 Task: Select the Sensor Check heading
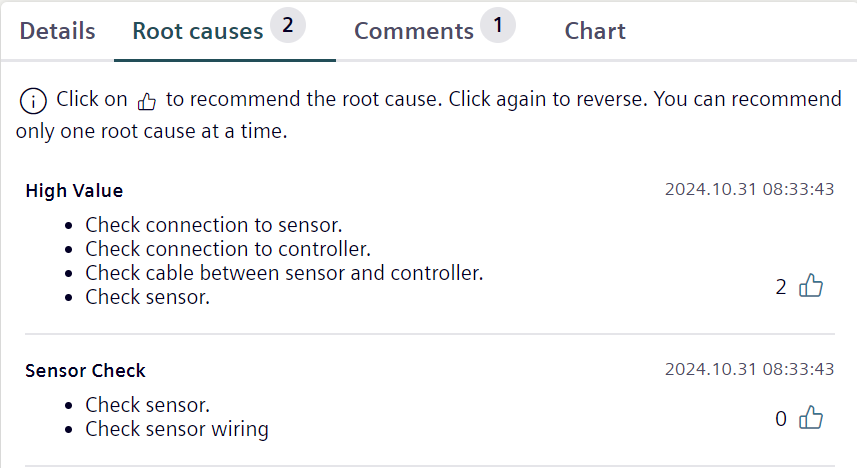(85, 371)
